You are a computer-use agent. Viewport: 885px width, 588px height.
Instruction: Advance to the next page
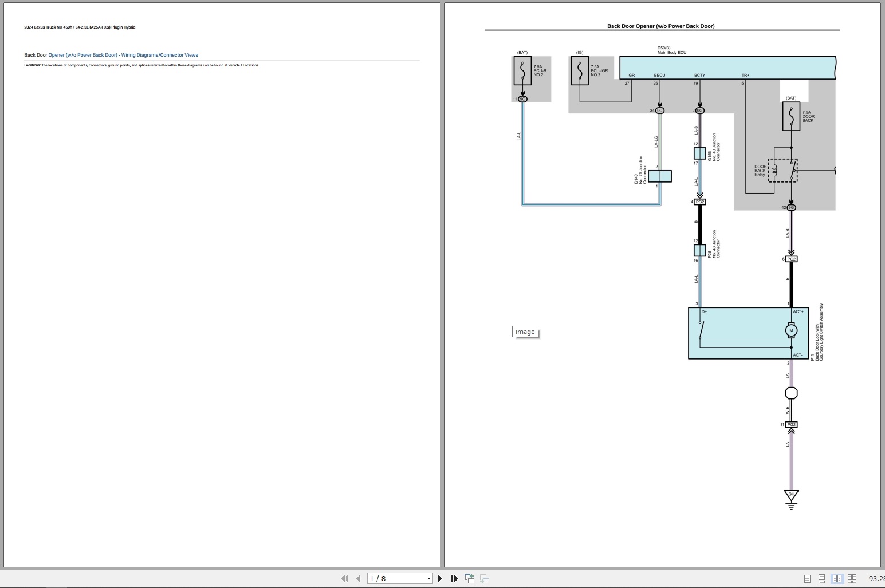tap(440, 578)
